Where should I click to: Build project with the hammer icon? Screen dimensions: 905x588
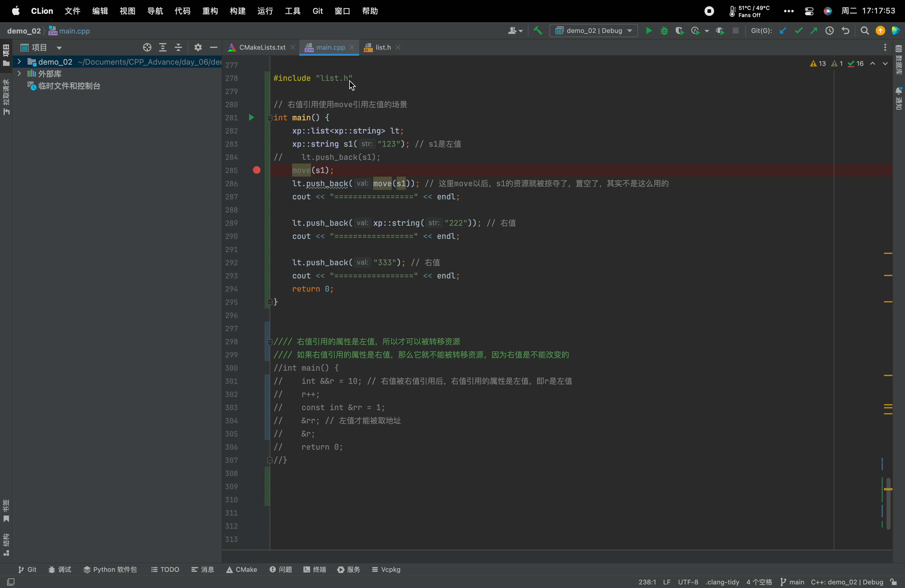[x=538, y=31]
